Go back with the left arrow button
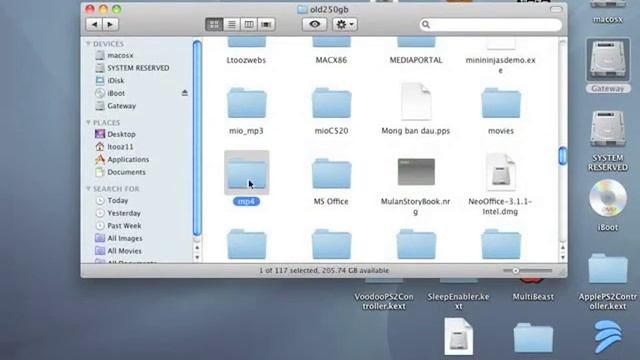Viewport: 640px width, 360px height. click(x=94, y=24)
